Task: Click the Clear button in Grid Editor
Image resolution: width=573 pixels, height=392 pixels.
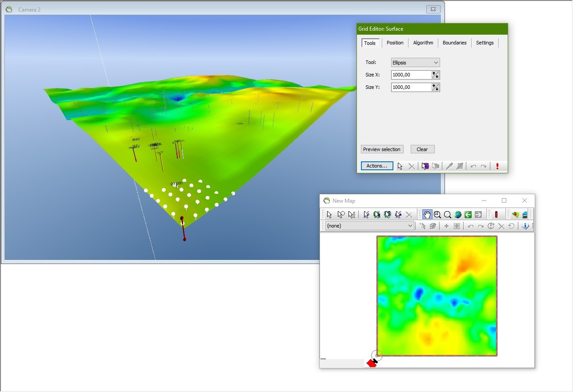Action: tap(422, 149)
